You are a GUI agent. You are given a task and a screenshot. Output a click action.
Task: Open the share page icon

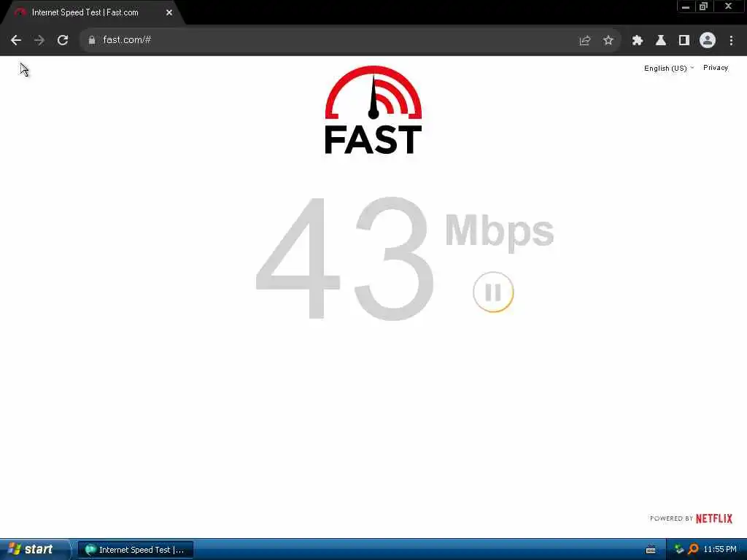(x=584, y=41)
